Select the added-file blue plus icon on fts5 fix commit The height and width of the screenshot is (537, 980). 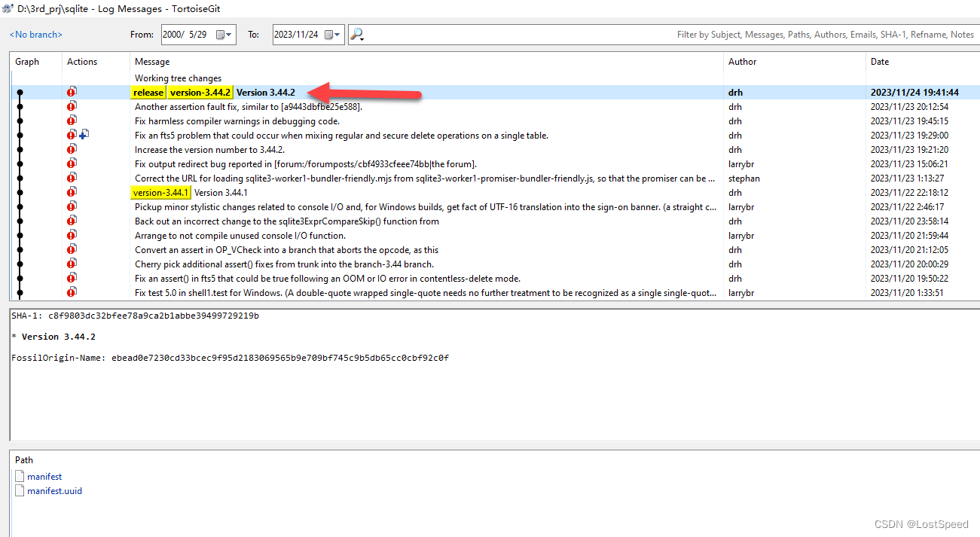[x=84, y=134]
